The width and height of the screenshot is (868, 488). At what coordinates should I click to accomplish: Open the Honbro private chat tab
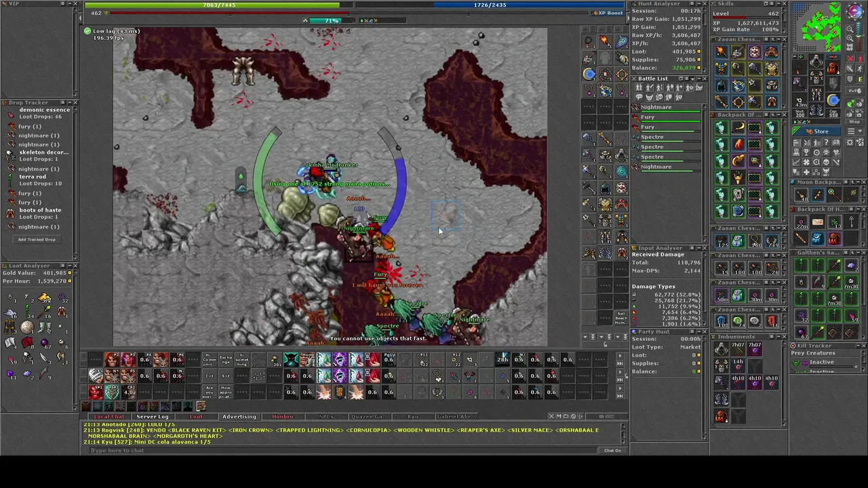click(x=283, y=416)
